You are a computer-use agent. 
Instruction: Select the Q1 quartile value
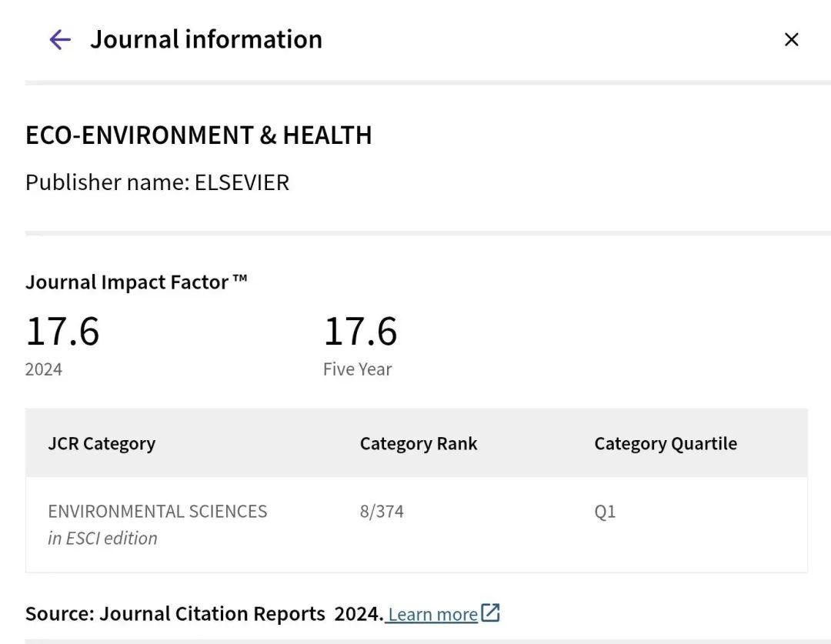[605, 512]
